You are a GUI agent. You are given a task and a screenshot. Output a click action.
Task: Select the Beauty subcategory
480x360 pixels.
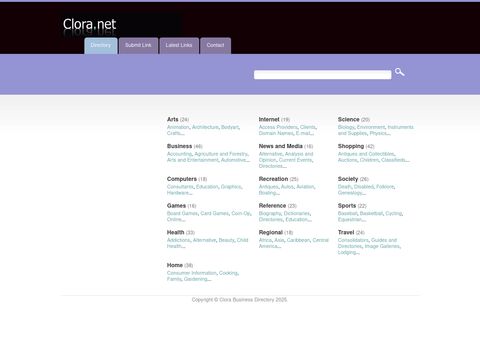227,240
